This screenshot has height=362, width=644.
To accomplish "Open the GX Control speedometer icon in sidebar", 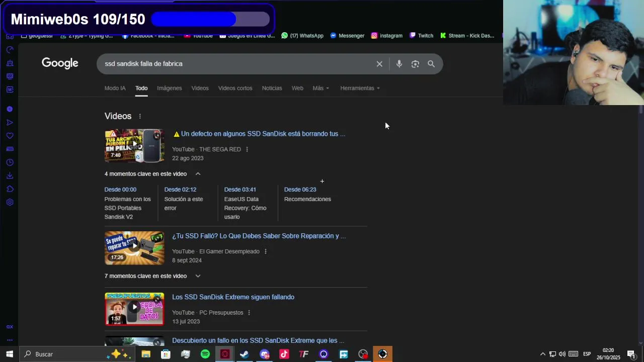I will pyautogui.click(x=10, y=50).
